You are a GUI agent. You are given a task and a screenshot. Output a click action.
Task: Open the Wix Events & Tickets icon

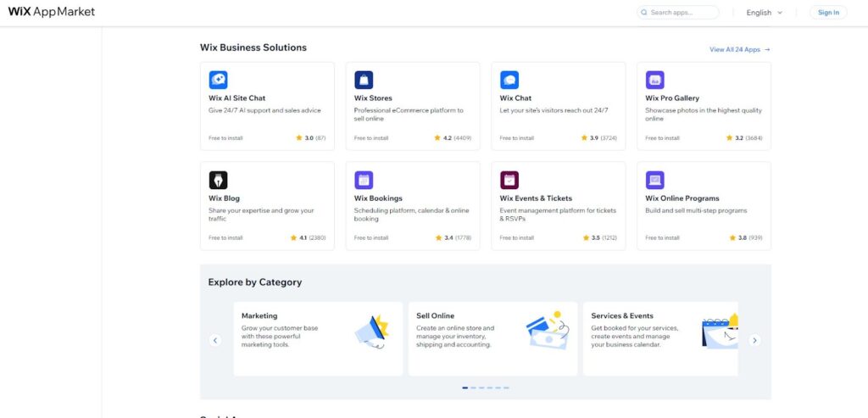click(x=509, y=180)
